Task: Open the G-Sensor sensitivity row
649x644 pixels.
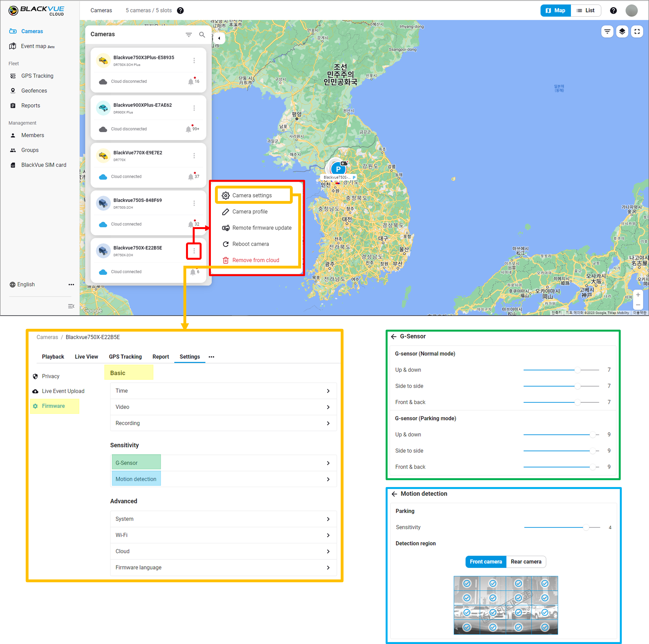Action: 223,463
